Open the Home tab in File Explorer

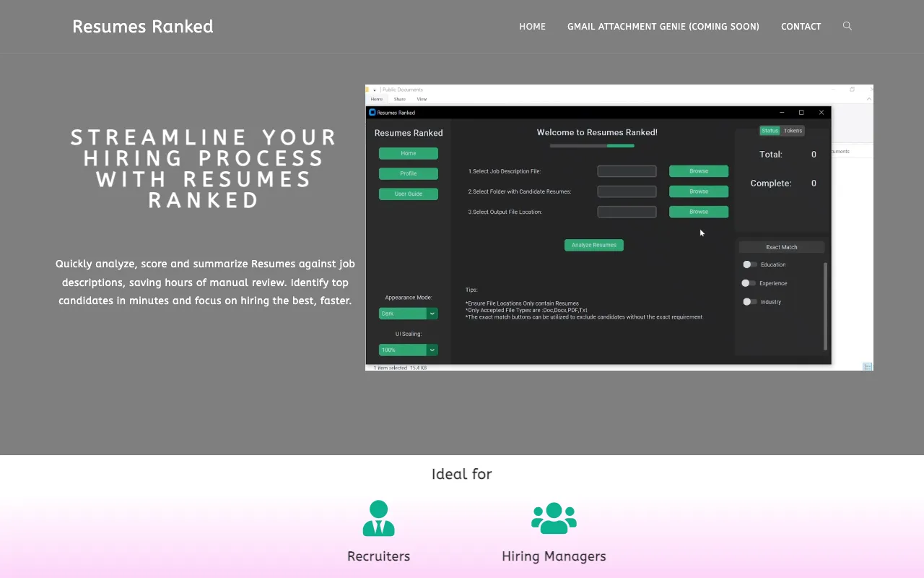(377, 99)
